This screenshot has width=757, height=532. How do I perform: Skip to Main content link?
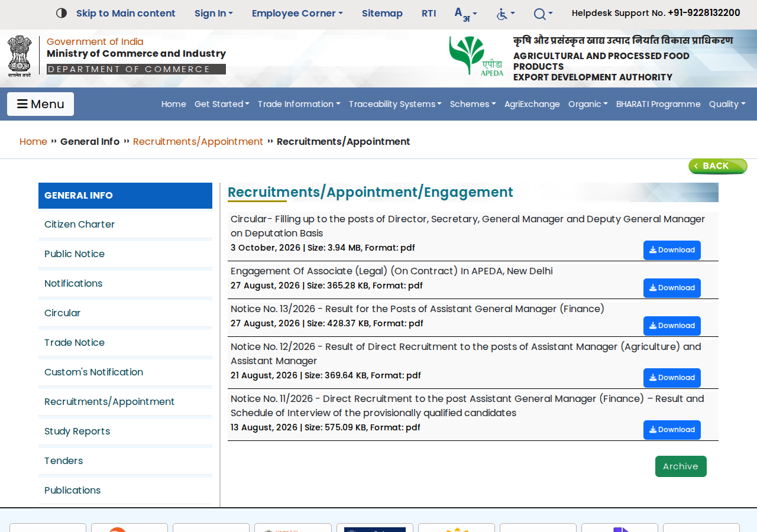pos(126,13)
